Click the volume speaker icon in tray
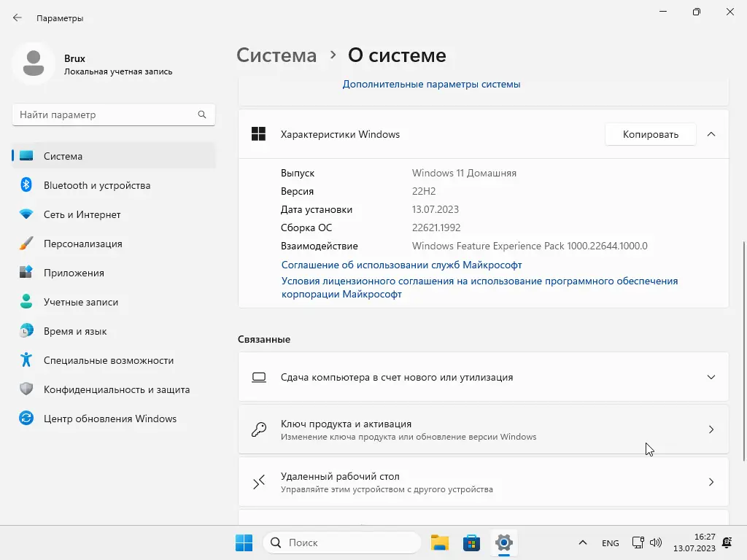Image resolution: width=747 pixels, height=560 pixels. (x=656, y=542)
